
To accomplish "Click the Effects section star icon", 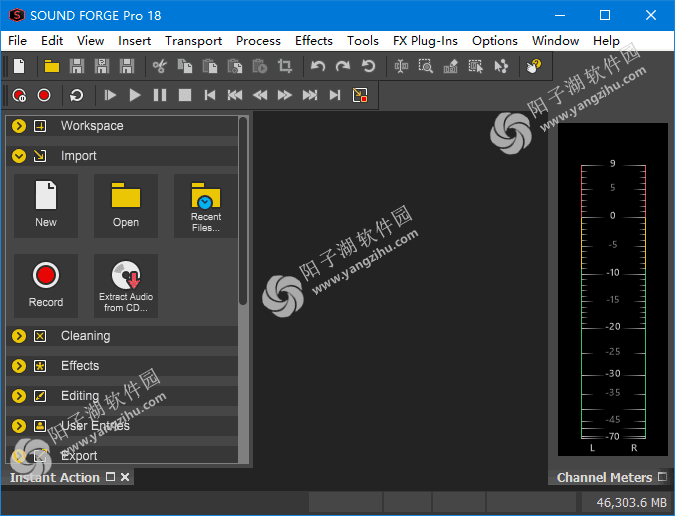I will [40, 366].
